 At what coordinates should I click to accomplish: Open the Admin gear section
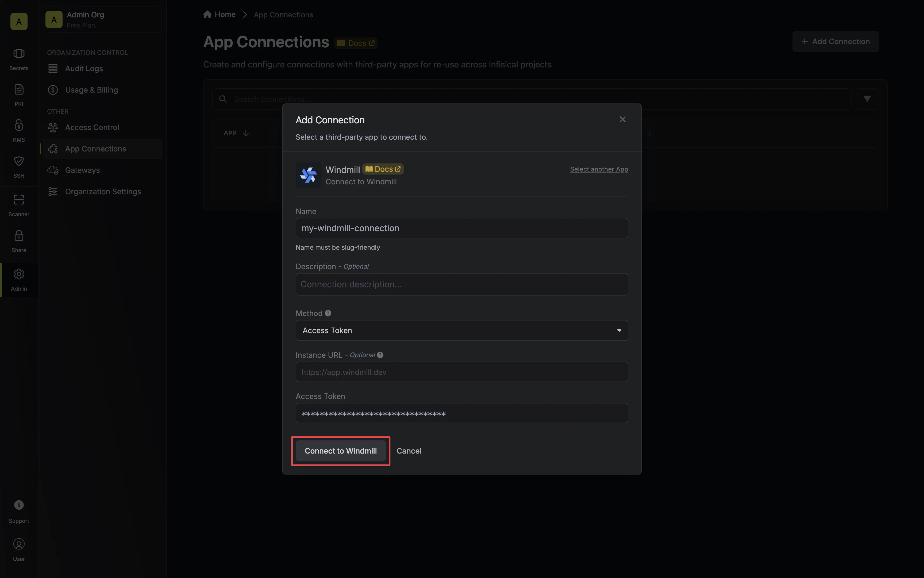[19, 280]
